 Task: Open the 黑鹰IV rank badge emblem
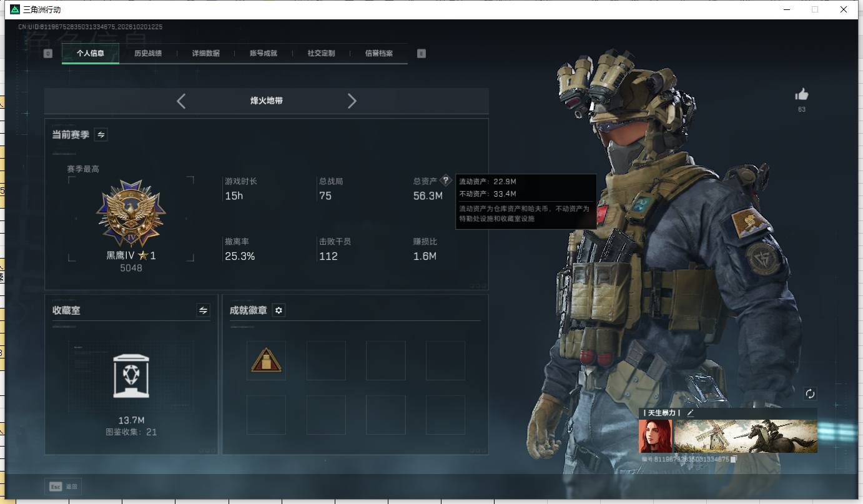pos(131,213)
